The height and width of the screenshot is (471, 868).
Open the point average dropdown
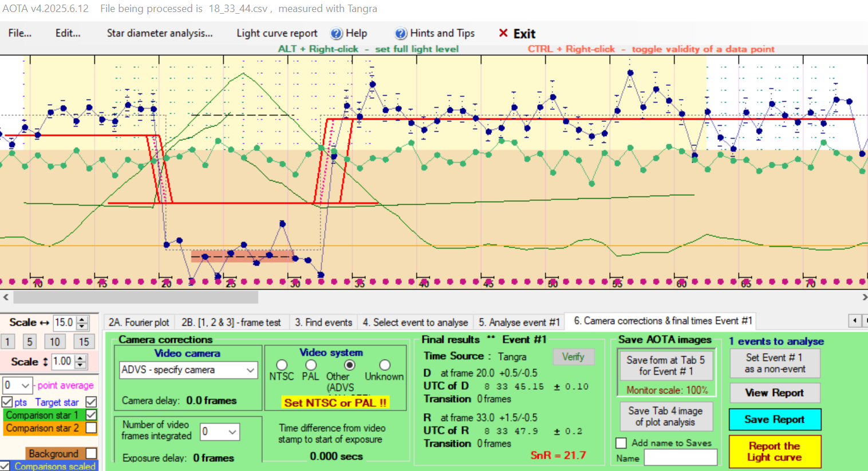[25, 385]
